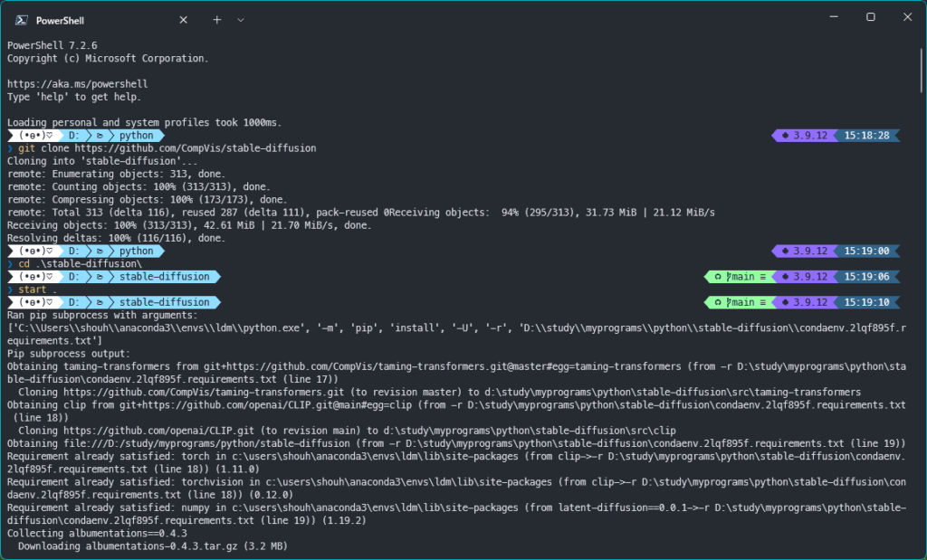Click the git 'main' branch segment beside 15:19:06
The image size is (927, 560).
pyautogui.click(x=740, y=277)
